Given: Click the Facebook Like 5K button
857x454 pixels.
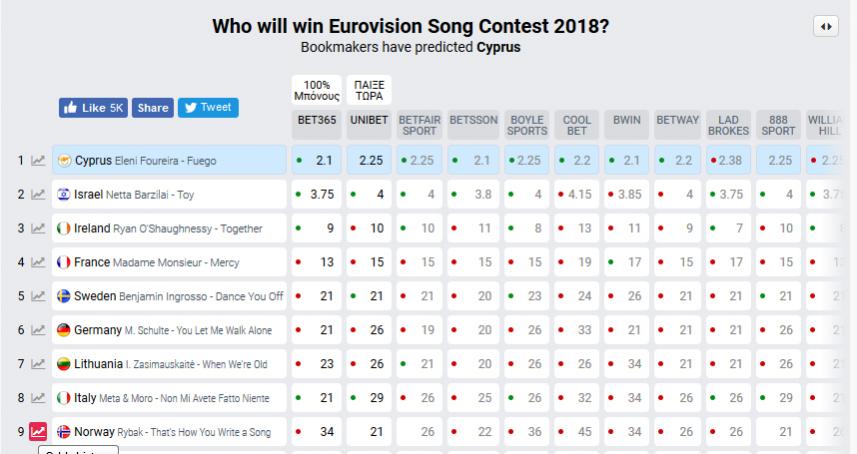Looking at the screenshot, I should (93, 108).
